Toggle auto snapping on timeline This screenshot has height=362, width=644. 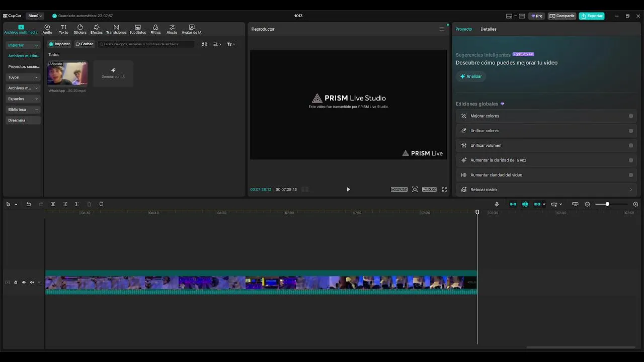pyautogui.click(x=525, y=204)
